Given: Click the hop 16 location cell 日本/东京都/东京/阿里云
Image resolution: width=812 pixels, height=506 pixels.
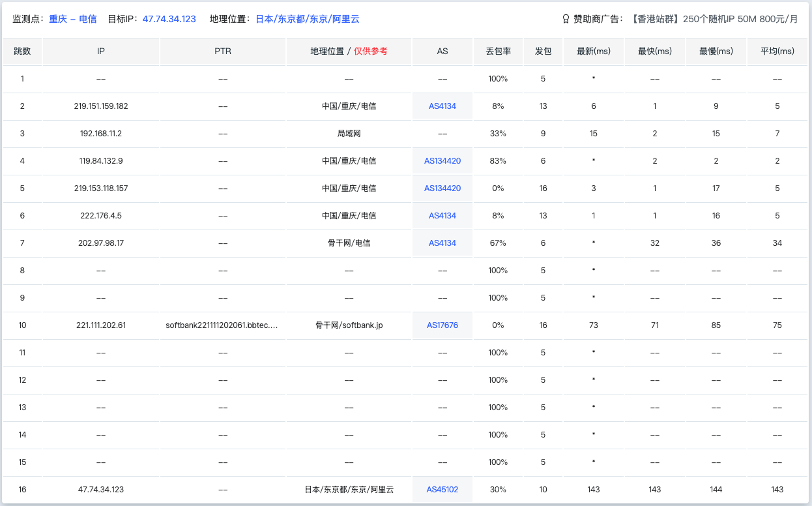Looking at the screenshot, I should [349, 490].
